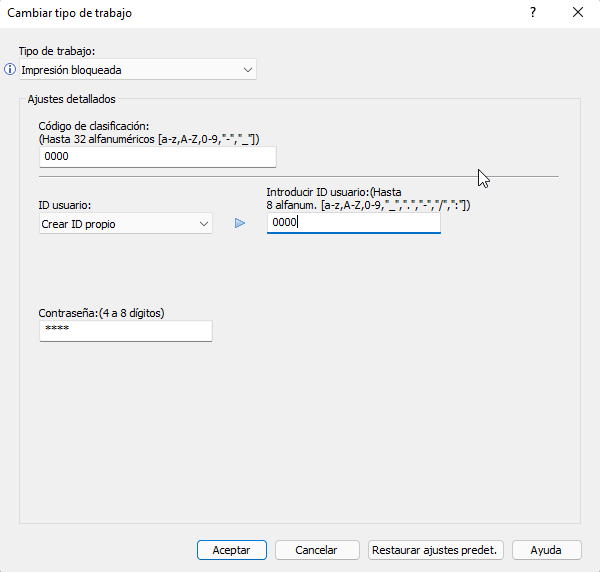The height and width of the screenshot is (572, 600).
Task: Click the blue info icon beside Impresión bloqueada
Action: [x=10, y=69]
